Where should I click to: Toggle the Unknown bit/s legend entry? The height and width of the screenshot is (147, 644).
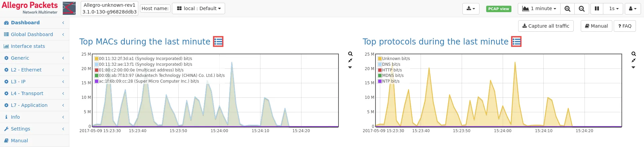click(x=396, y=59)
